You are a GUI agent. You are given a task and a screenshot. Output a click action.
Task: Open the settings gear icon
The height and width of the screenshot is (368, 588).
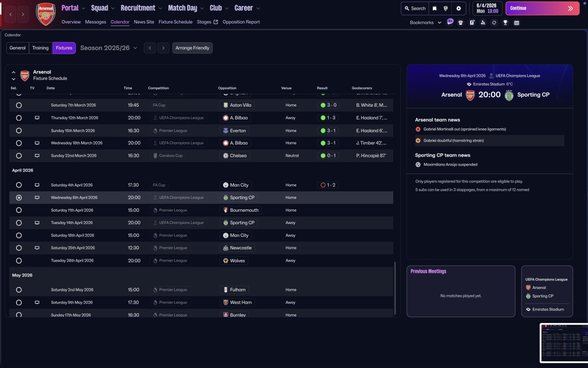click(458, 8)
